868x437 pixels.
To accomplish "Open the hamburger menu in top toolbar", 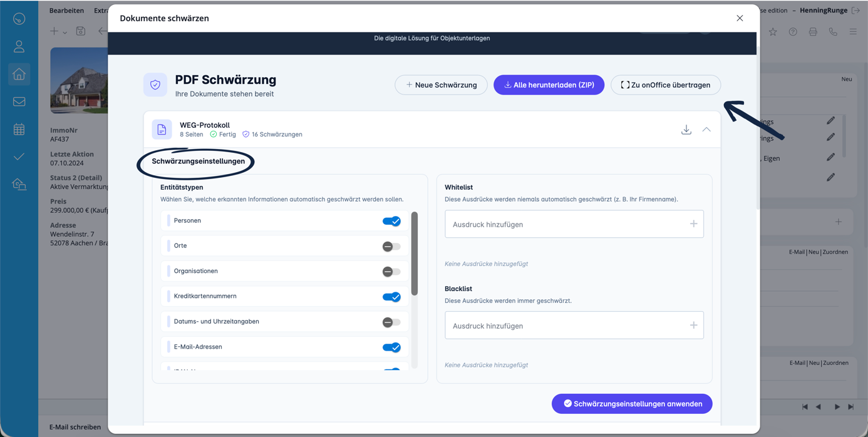I will tap(853, 32).
